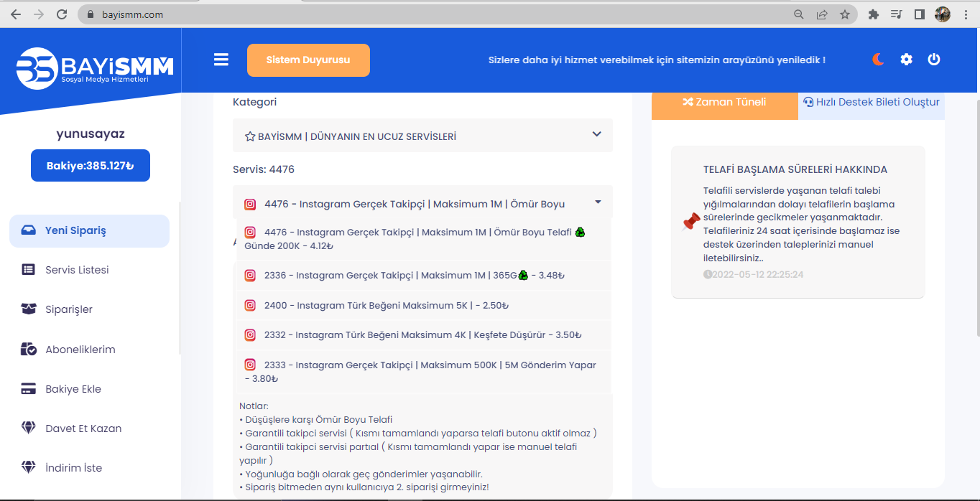Click the Notlar: heading
980x501 pixels.
coord(254,406)
